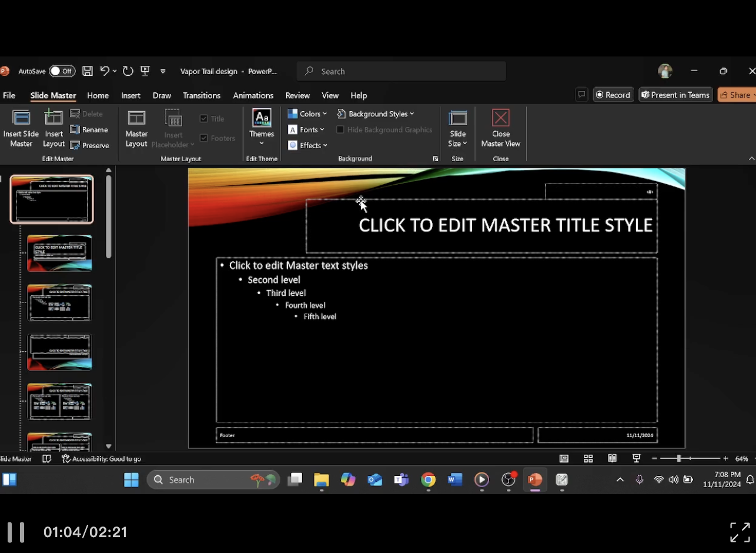Open the View ribbon tab
The image size is (756, 553).
pos(330,95)
